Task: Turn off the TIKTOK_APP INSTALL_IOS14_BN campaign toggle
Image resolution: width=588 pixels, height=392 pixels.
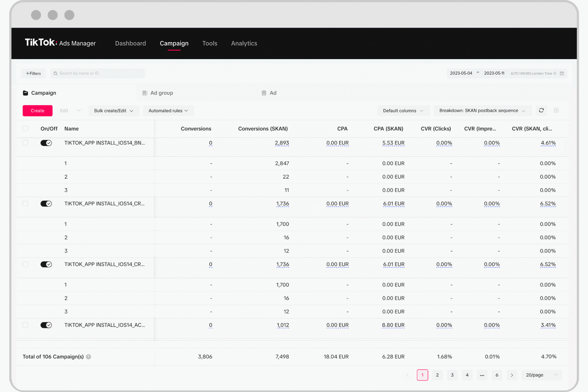Action: [46, 143]
